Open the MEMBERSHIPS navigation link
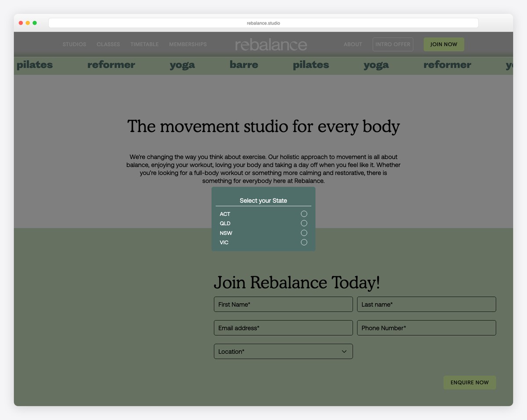Viewport: 527px width, 420px height. (188, 44)
